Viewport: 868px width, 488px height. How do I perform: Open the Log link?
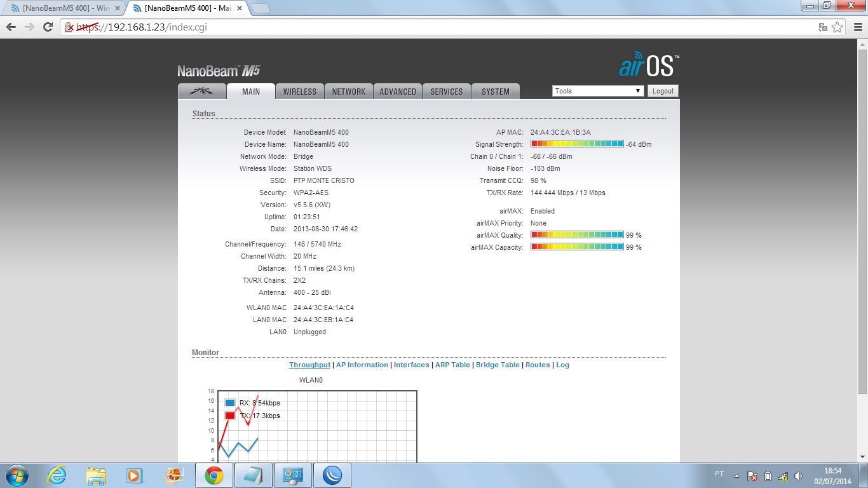[563, 365]
